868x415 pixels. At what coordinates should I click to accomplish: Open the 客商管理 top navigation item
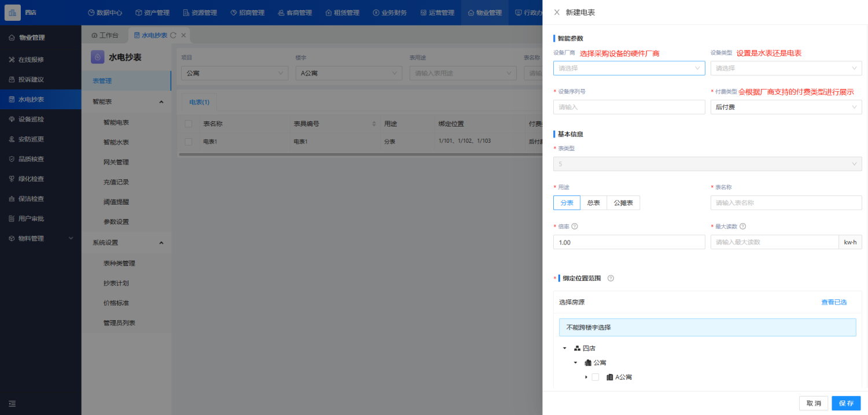click(x=295, y=13)
